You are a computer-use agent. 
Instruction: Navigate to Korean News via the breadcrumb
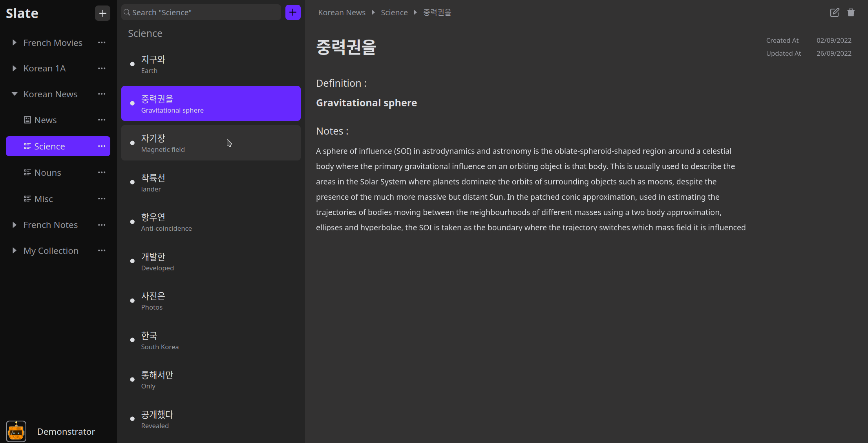[x=342, y=12]
